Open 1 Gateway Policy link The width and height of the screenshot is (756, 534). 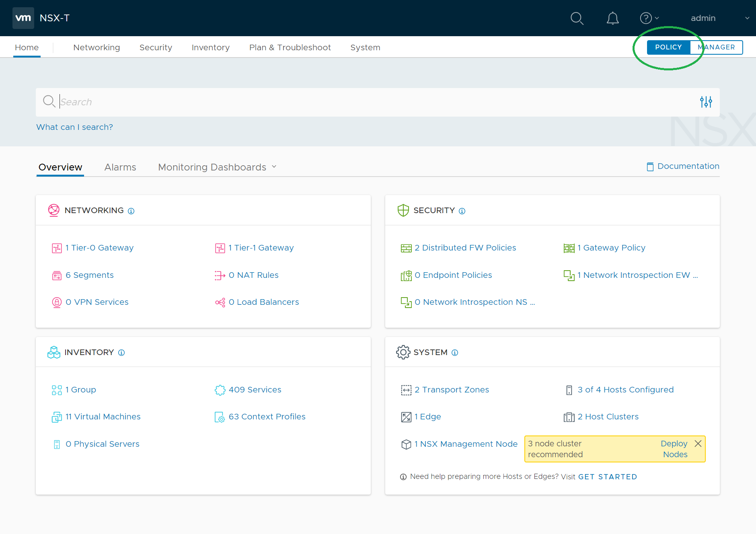tap(611, 248)
